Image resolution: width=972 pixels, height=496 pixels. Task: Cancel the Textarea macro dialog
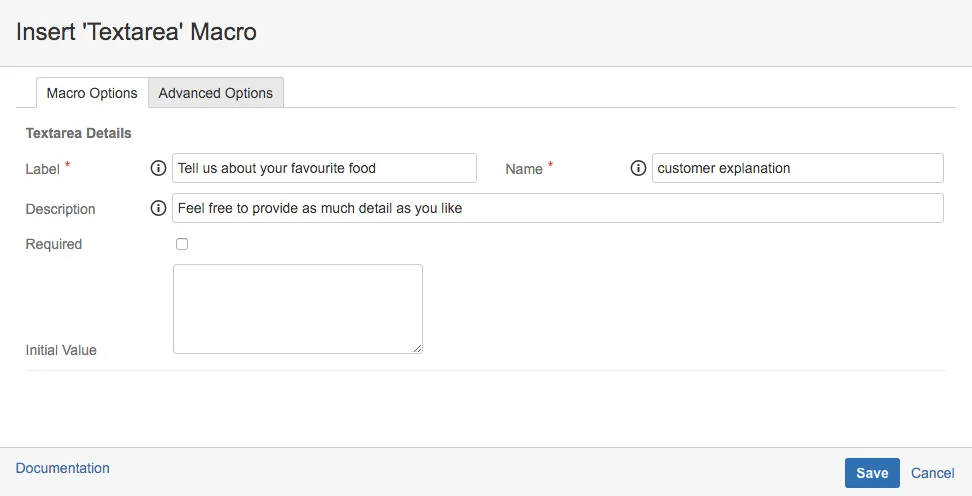(932, 473)
